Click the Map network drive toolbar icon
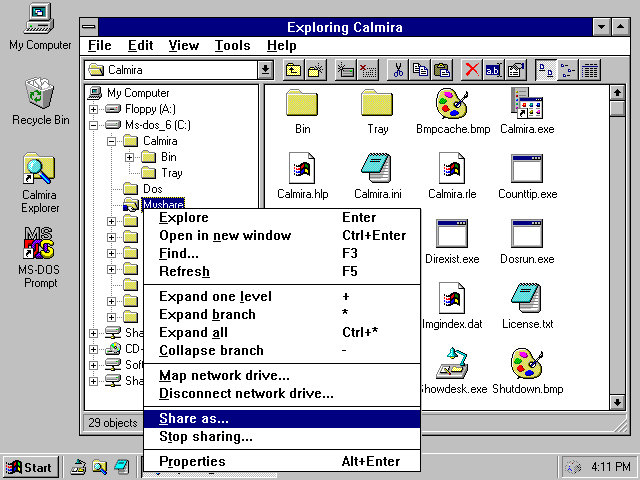640x480 pixels. click(345, 70)
